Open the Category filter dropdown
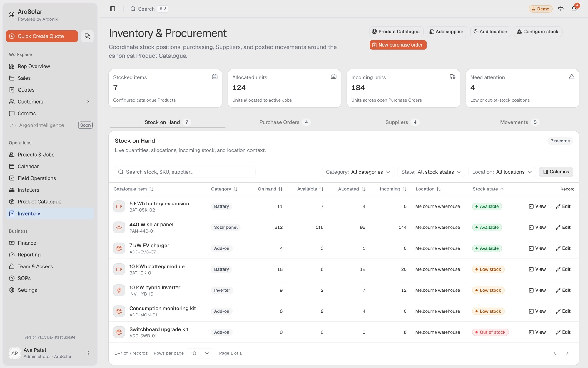Image resolution: width=588 pixels, height=368 pixels. pos(358,172)
